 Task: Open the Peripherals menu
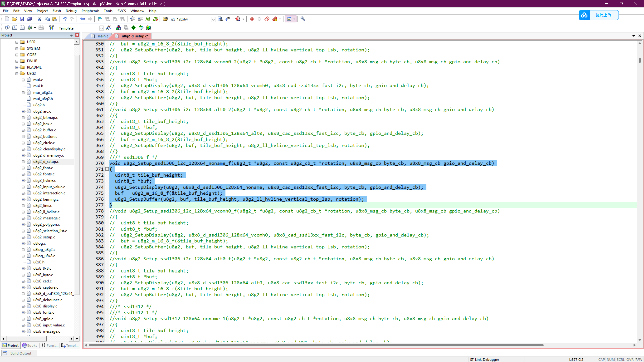pos(90,11)
